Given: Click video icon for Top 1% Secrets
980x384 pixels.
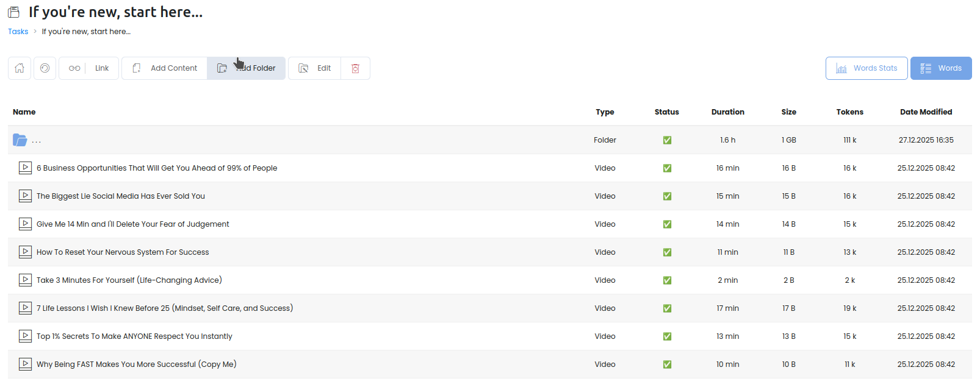Looking at the screenshot, I should pos(25,336).
